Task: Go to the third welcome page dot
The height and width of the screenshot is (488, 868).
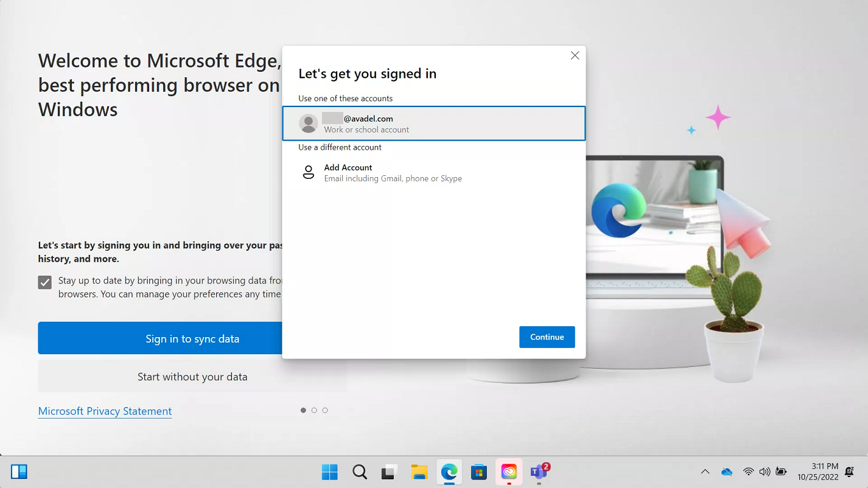Action: (x=325, y=410)
